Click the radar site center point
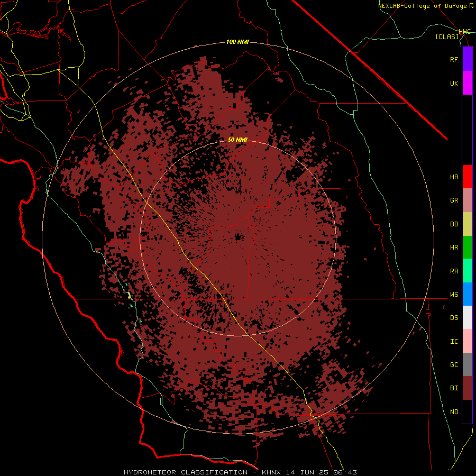Viewport: 476px width, 476px height. [238, 237]
